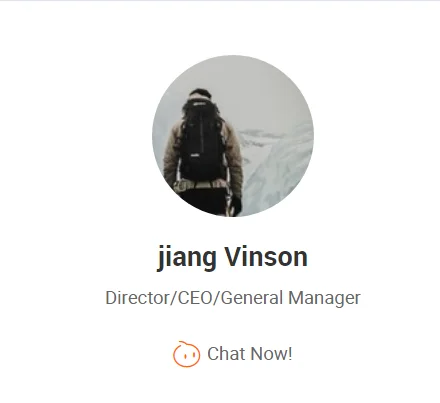The height and width of the screenshot is (403, 440).
Task: Click the name jiang Vinson
Action: tap(232, 257)
